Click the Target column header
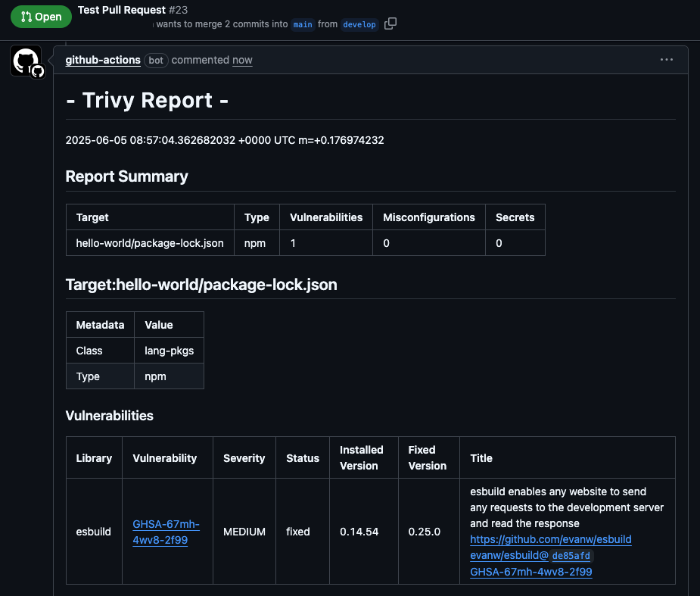 click(150, 217)
